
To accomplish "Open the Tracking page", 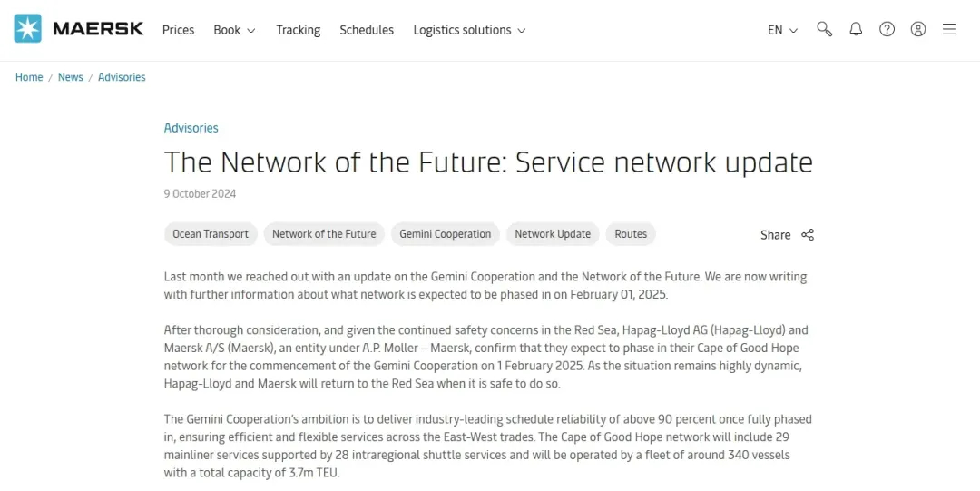I will pos(298,30).
